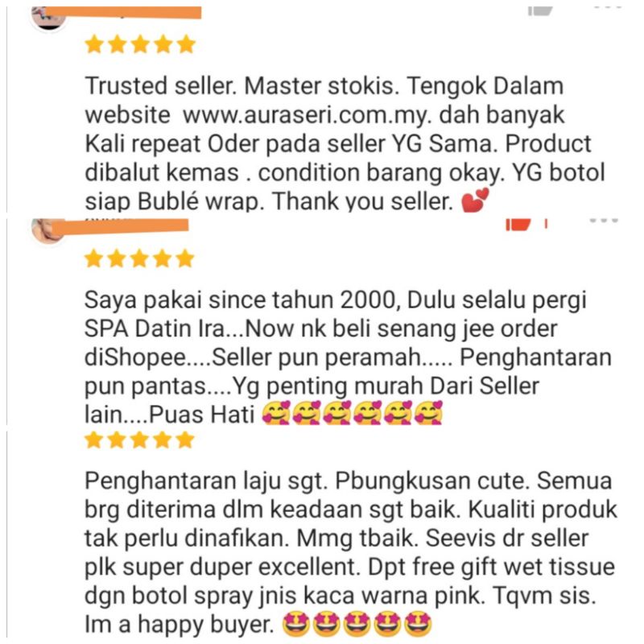Open first reviewer's profile avatar
This screenshot has width=644, height=644.
pos(49,19)
